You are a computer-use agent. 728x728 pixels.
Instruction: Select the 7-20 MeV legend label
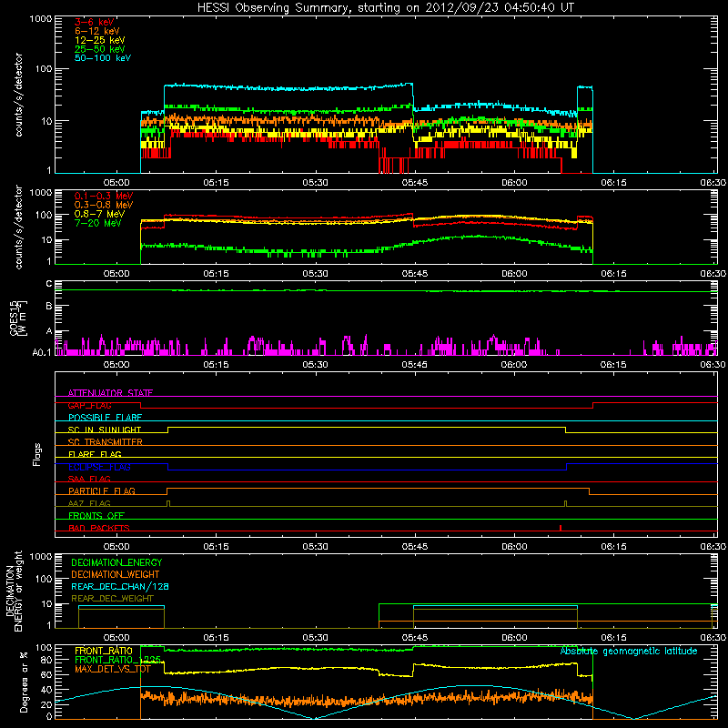98,223
